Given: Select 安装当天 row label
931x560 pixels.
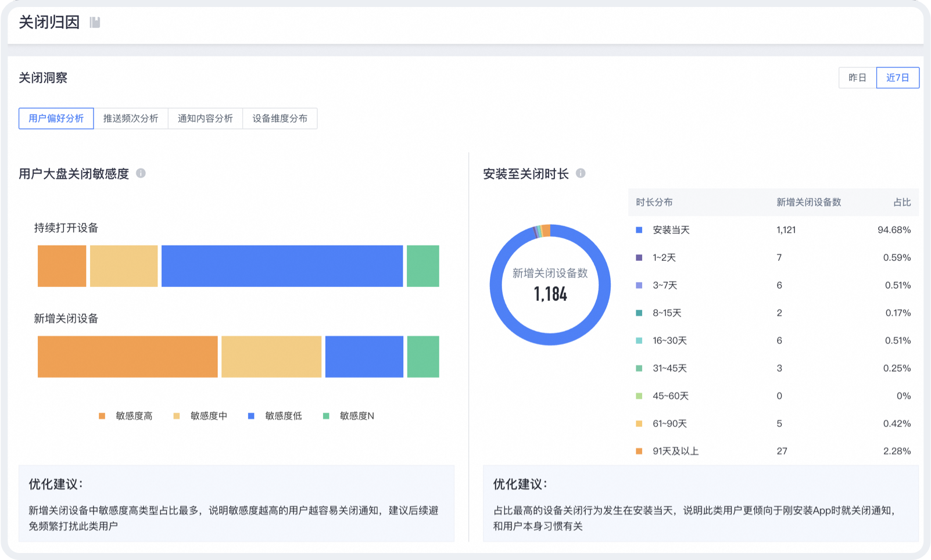Looking at the screenshot, I should [x=671, y=230].
